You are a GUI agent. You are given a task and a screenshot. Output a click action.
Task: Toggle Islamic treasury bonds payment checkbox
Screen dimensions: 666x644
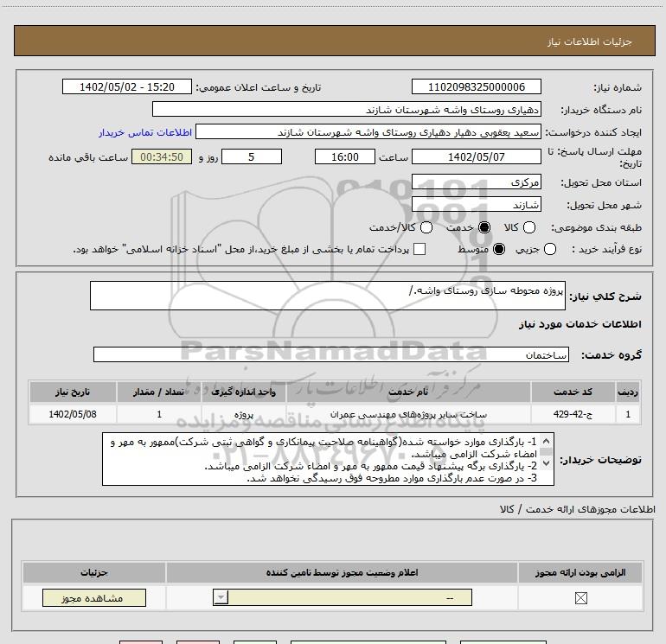[x=419, y=249]
